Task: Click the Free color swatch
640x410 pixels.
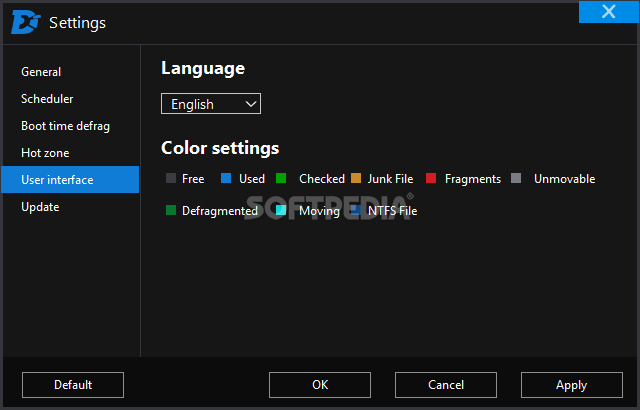Action: [x=171, y=178]
